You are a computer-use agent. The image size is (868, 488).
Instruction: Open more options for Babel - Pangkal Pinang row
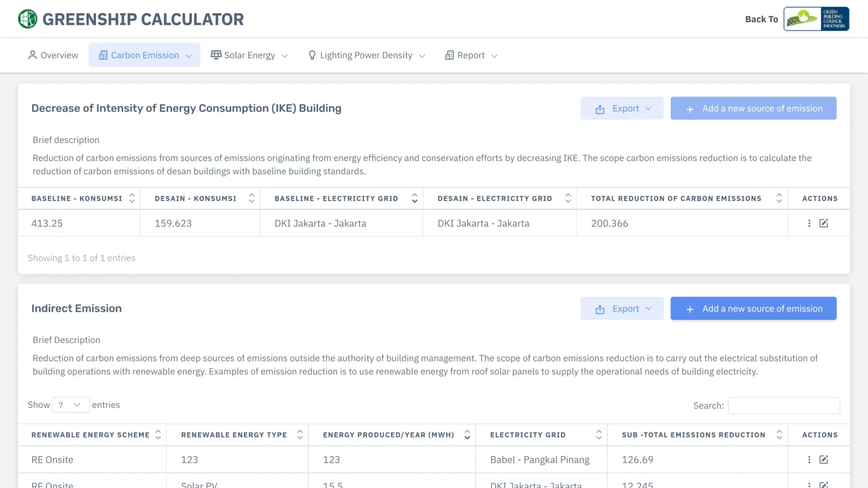(x=809, y=460)
